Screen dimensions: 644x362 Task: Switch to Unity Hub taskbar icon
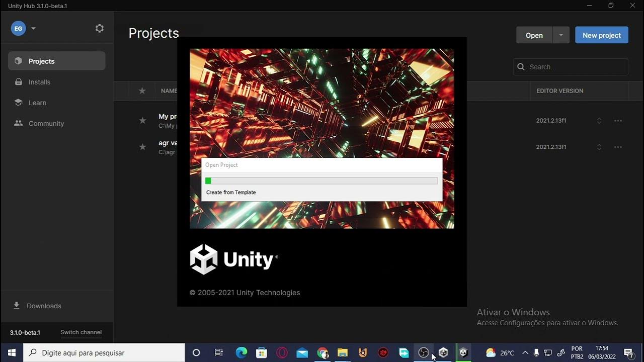443,352
